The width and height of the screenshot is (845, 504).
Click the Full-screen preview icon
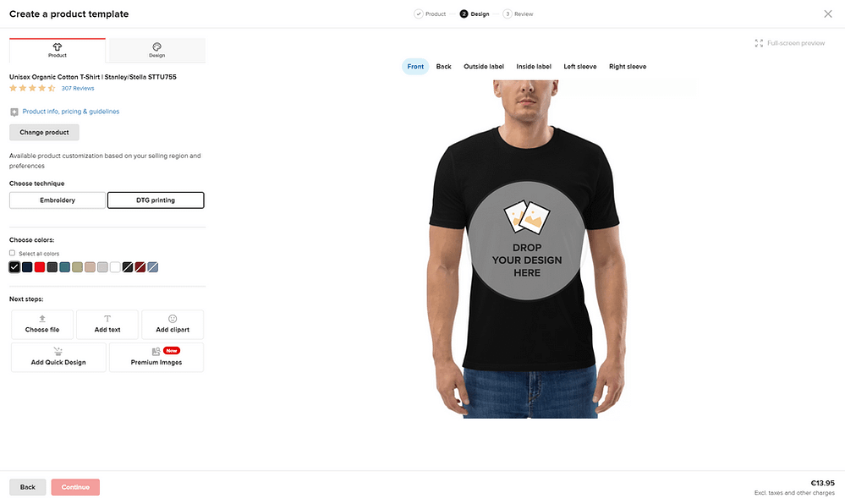[759, 43]
